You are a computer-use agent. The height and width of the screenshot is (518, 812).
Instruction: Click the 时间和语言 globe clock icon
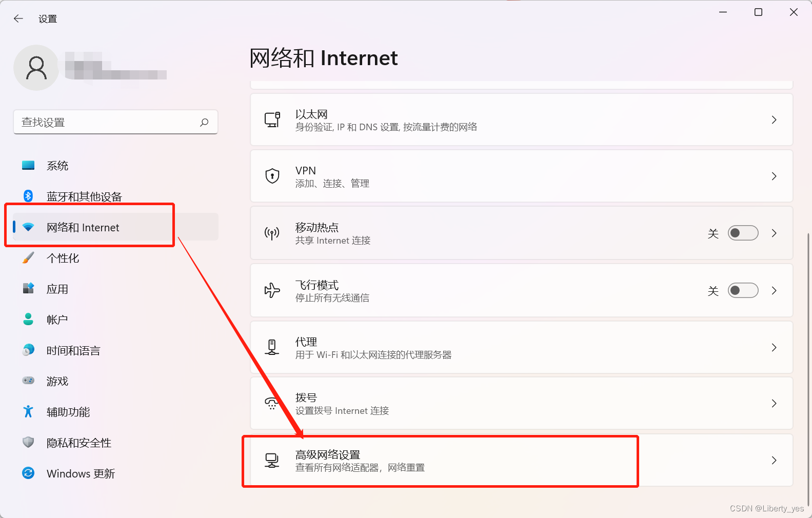[x=28, y=350]
